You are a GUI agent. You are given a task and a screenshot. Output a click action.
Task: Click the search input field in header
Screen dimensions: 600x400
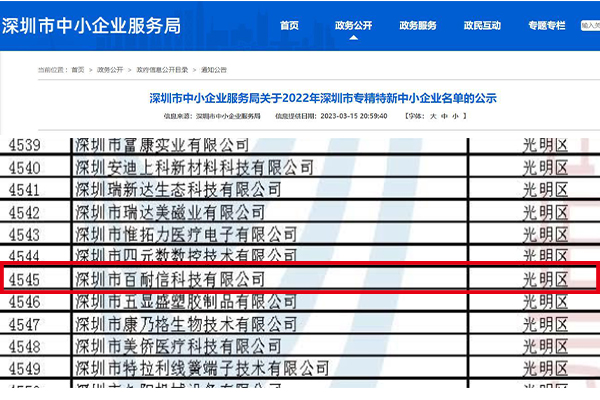[x=590, y=26]
